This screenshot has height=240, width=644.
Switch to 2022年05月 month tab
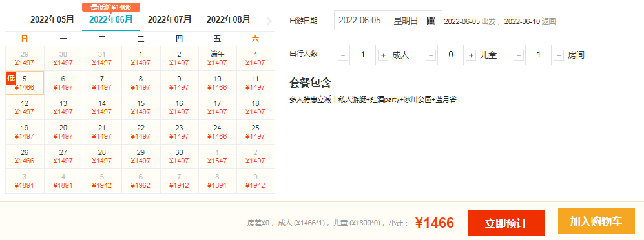52,19
